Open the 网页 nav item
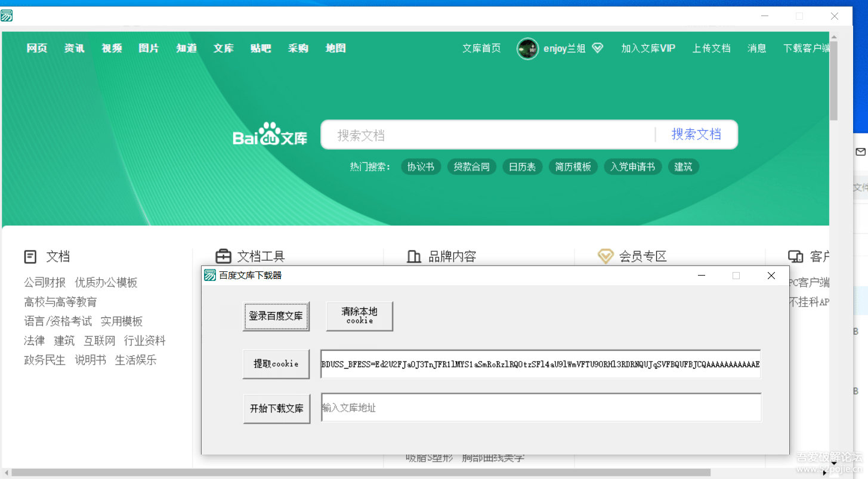The width and height of the screenshot is (868, 479). point(37,48)
